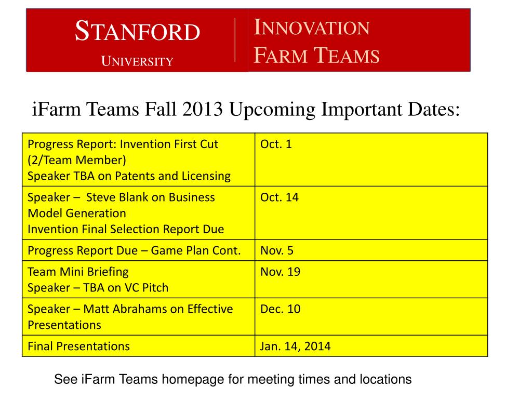
Task: Click the vertical divider in red banner
Action: click(x=235, y=40)
